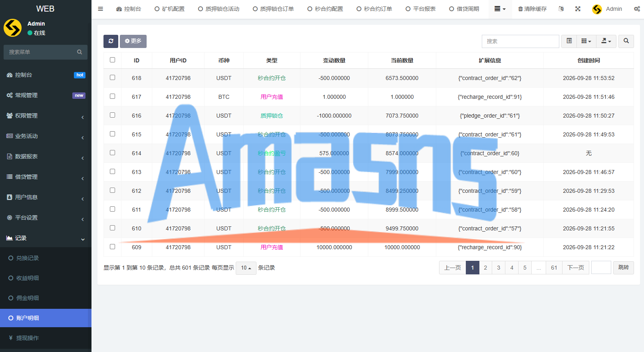Viewport: 644px width, 352px height.
Task: Open the top bar list dropdown icon
Action: [x=500, y=9]
